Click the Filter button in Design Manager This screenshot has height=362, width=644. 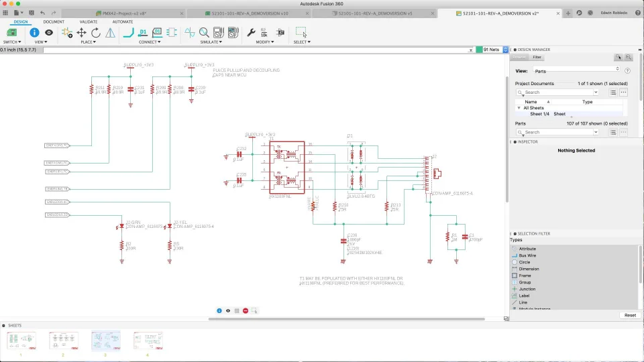[x=537, y=58]
